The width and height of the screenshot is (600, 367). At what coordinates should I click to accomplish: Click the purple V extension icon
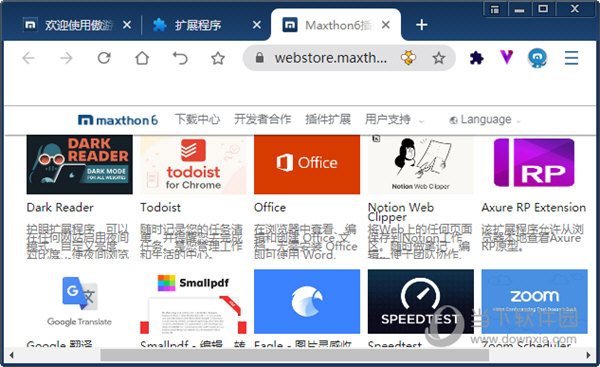(x=507, y=57)
